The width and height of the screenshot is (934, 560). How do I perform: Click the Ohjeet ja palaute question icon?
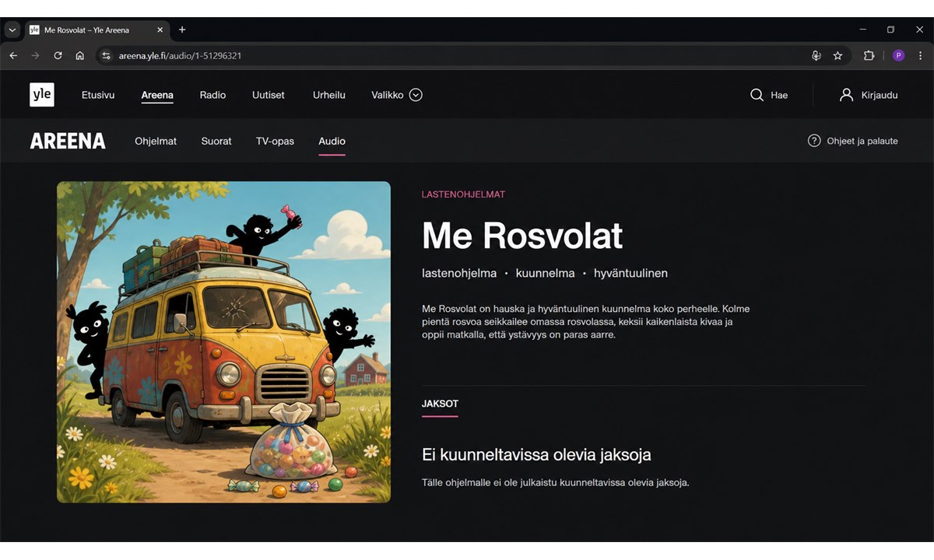click(x=814, y=141)
